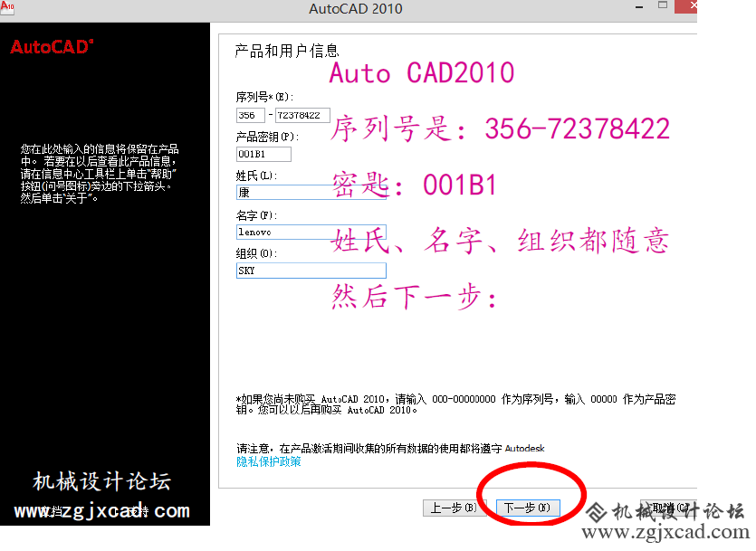
Task: Click the AutoCAD title bar app icon
Action: pyautogui.click(x=7, y=7)
